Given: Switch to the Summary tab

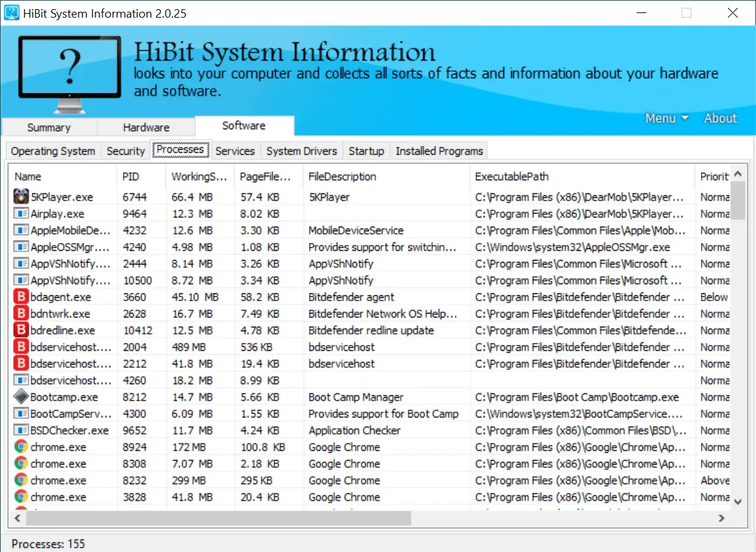Looking at the screenshot, I should click(x=49, y=127).
